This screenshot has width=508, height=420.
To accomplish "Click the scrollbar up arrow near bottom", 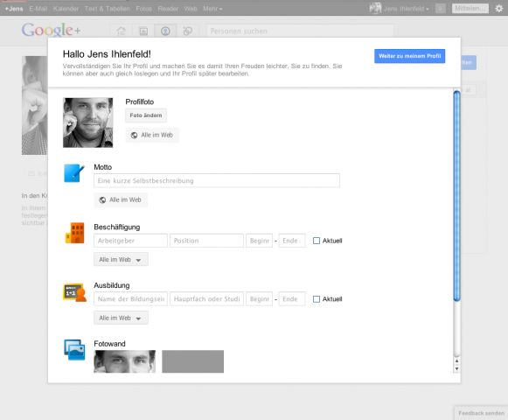I will pyautogui.click(x=456, y=361).
